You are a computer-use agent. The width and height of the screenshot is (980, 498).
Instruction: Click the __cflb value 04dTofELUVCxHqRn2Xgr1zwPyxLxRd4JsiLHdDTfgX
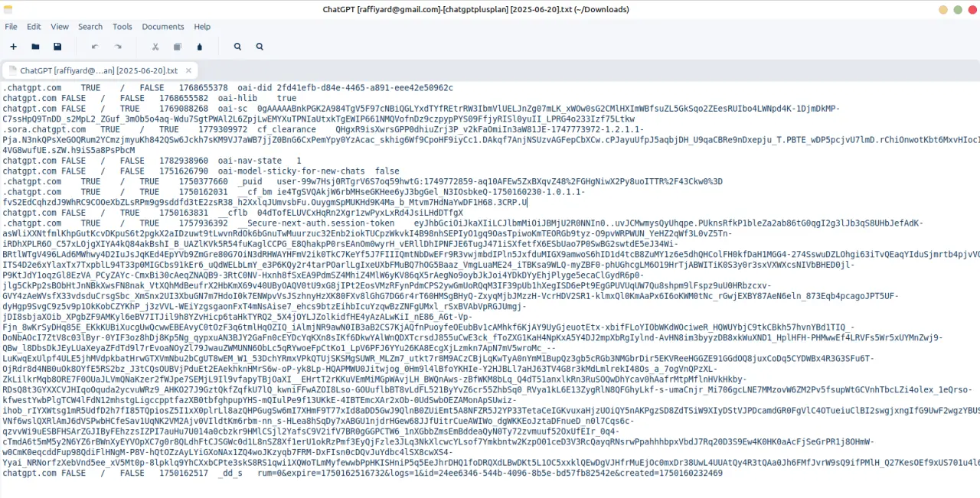[x=360, y=213]
